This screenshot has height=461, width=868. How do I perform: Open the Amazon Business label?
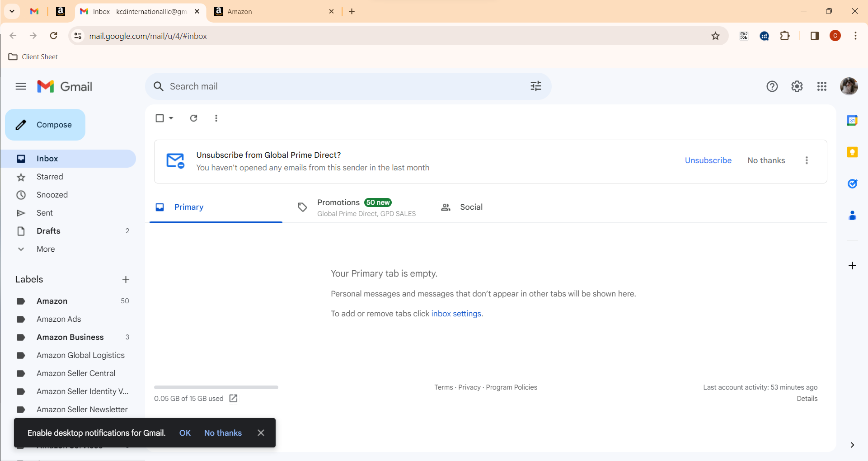tap(68, 337)
